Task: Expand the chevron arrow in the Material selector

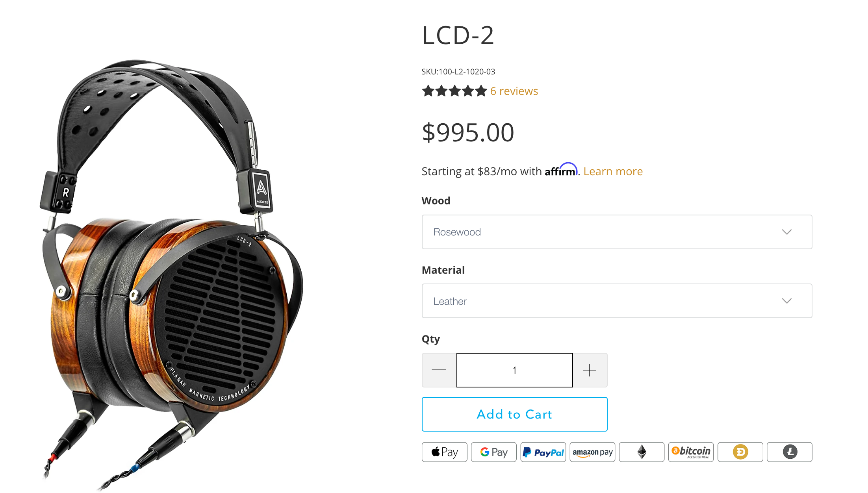Action: (786, 301)
